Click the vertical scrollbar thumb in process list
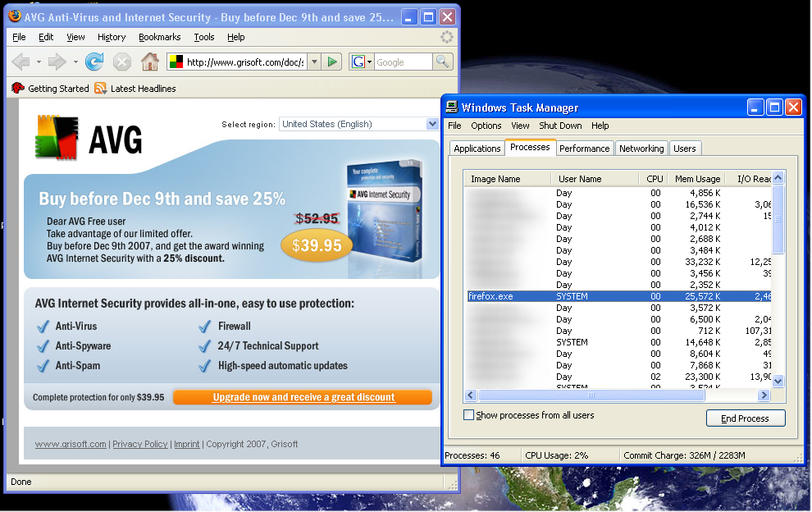Viewport: 812px width, 512px height. pos(778,219)
